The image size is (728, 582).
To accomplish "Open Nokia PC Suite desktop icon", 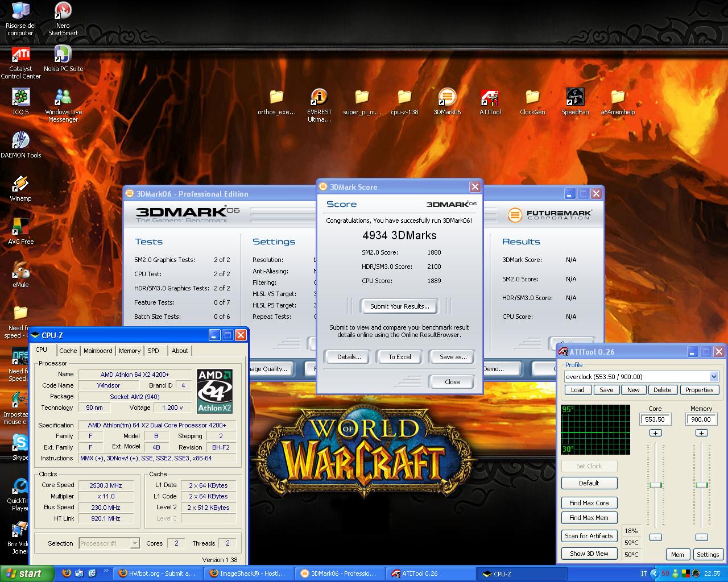I will coord(63,59).
